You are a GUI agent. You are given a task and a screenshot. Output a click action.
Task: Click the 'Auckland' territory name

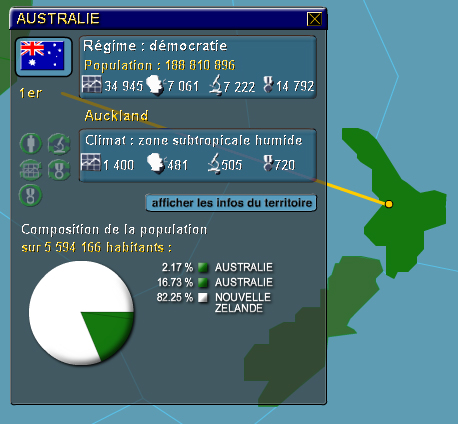(x=116, y=116)
